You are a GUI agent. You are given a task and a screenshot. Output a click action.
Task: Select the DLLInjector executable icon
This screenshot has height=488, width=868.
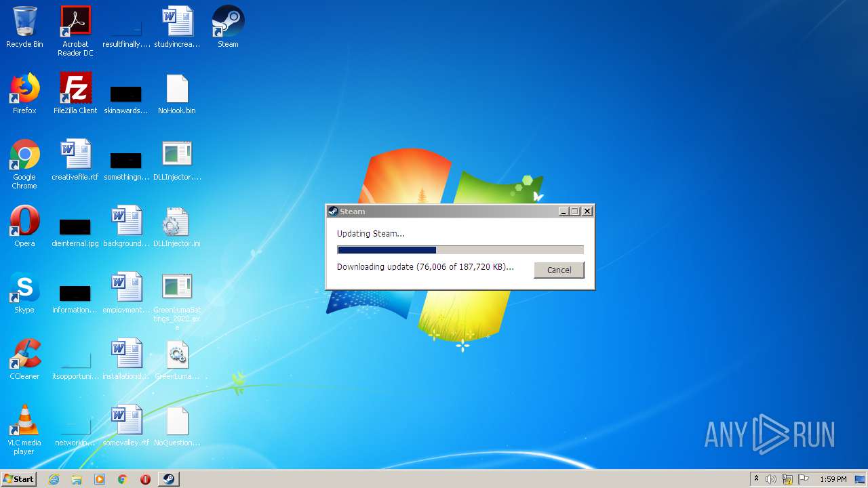click(x=177, y=161)
